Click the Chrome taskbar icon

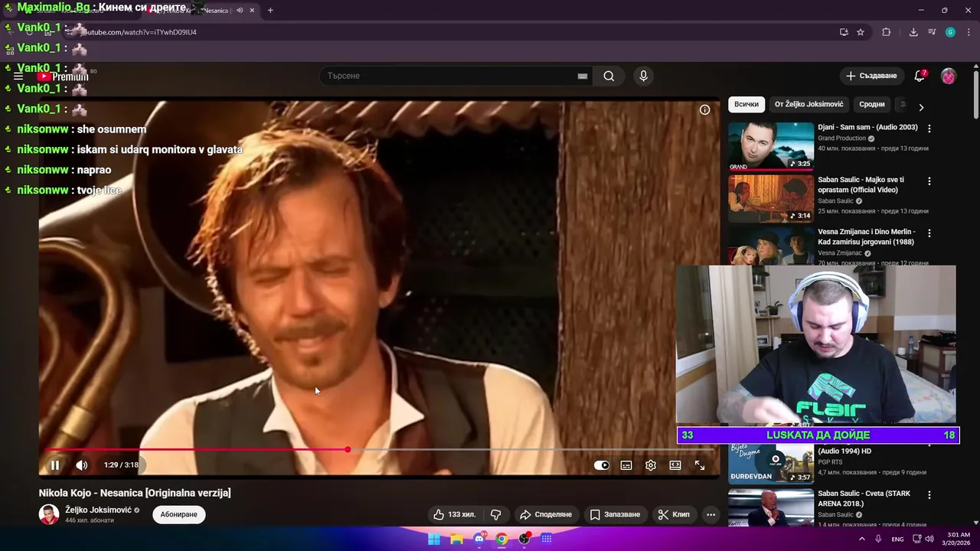point(501,539)
